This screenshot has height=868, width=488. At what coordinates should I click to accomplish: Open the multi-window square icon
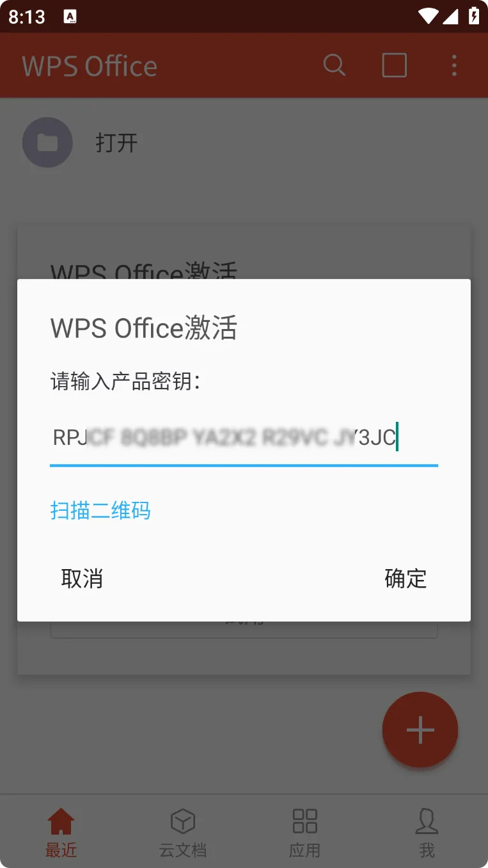pyautogui.click(x=394, y=65)
